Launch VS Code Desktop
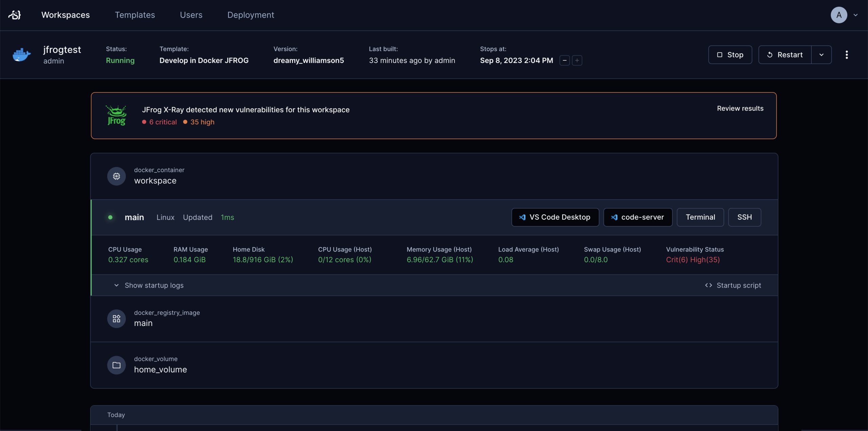Viewport: 868px width, 431px height. coord(555,217)
